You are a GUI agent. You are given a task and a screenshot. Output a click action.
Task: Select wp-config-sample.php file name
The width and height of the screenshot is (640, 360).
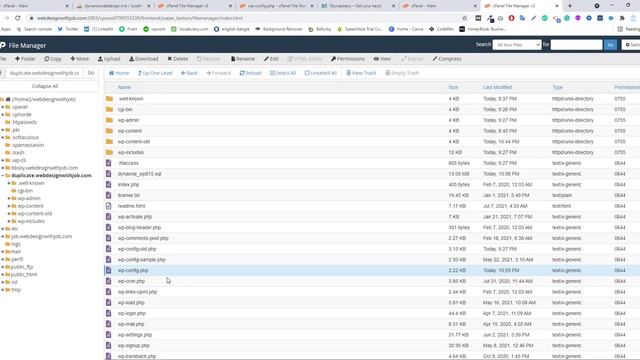142,260
